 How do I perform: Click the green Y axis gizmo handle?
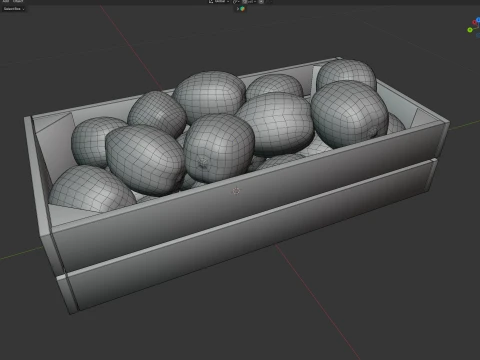(x=470, y=30)
